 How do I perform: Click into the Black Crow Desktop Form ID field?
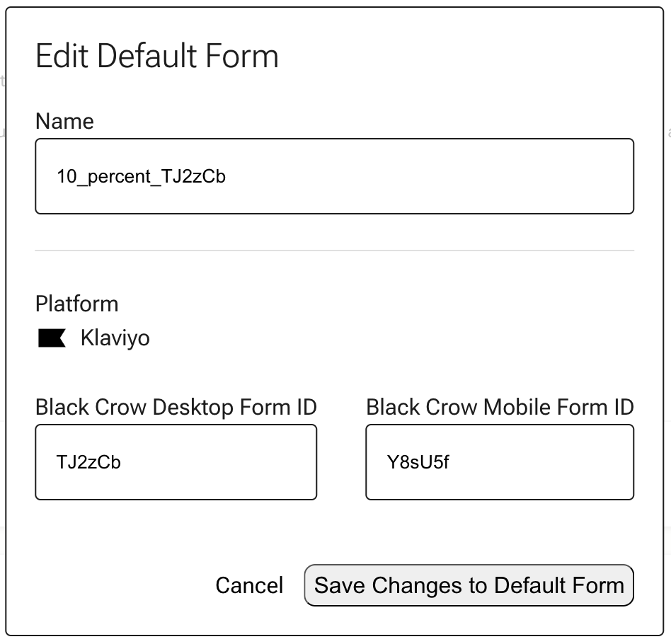point(176,462)
